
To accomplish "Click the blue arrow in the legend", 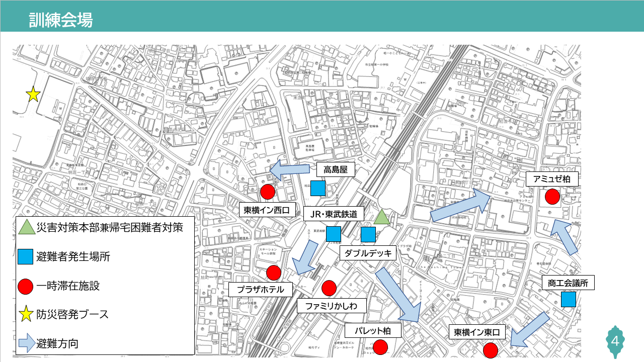I will [x=26, y=344].
